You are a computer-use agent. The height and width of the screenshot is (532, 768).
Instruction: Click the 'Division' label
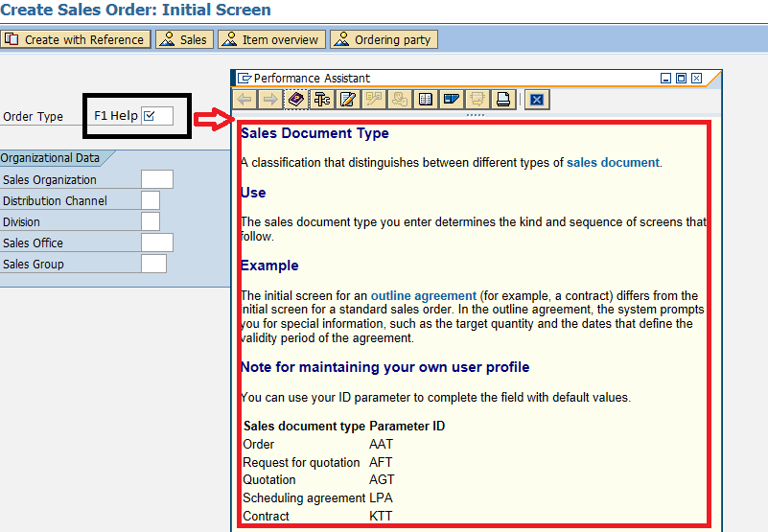21,222
